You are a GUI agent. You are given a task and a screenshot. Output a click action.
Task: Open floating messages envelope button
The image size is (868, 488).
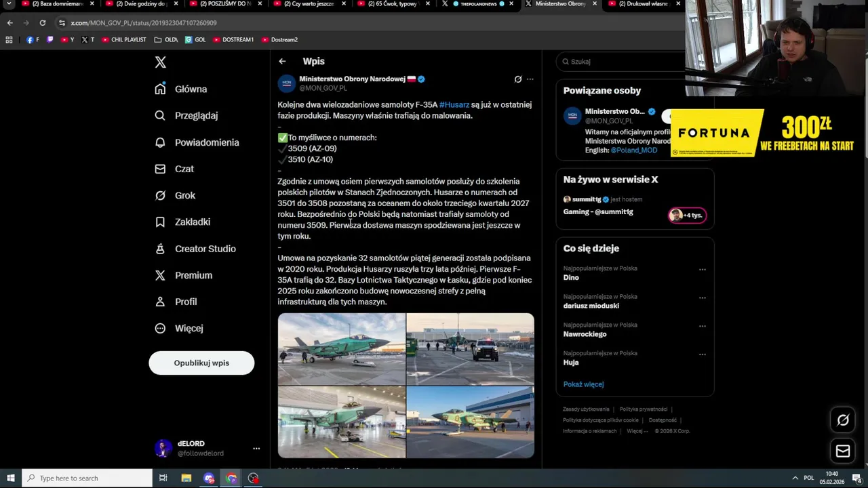(x=843, y=451)
